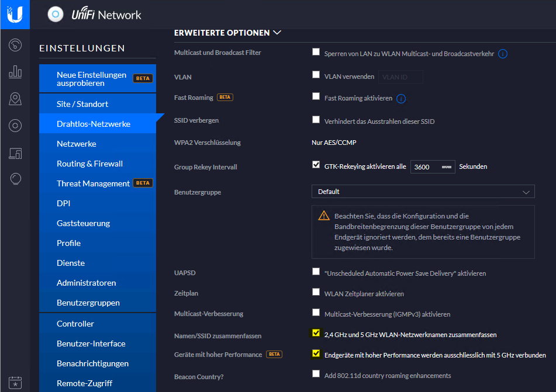The image size is (556, 392).
Task: Open the Clients icon in sidebar
Action: (15, 153)
